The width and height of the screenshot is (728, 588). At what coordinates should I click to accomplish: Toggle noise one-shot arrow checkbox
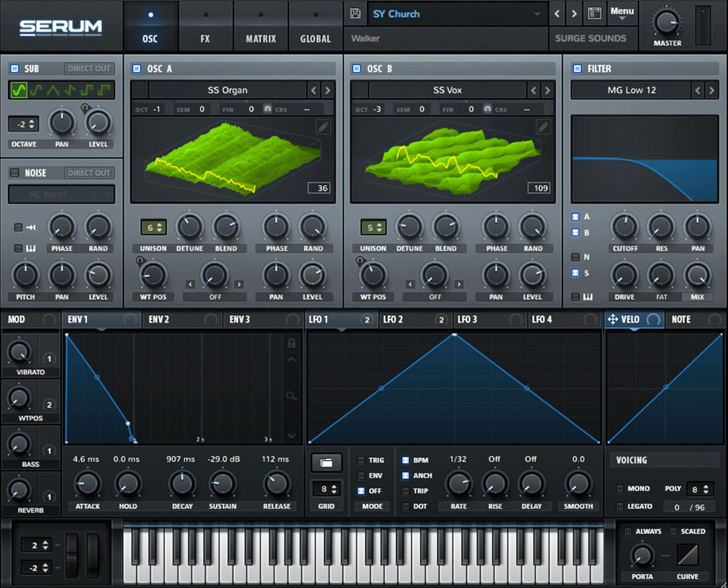pyautogui.click(x=18, y=227)
